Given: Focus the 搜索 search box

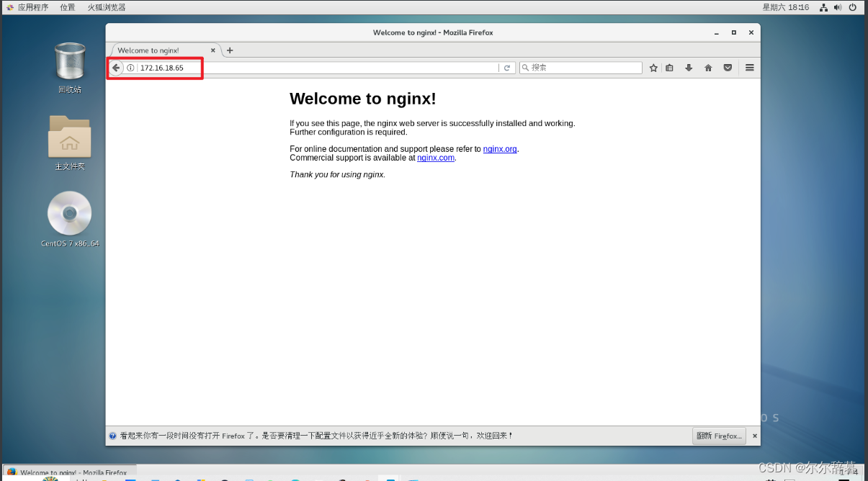Looking at the screenshot, I should (581, 68).
